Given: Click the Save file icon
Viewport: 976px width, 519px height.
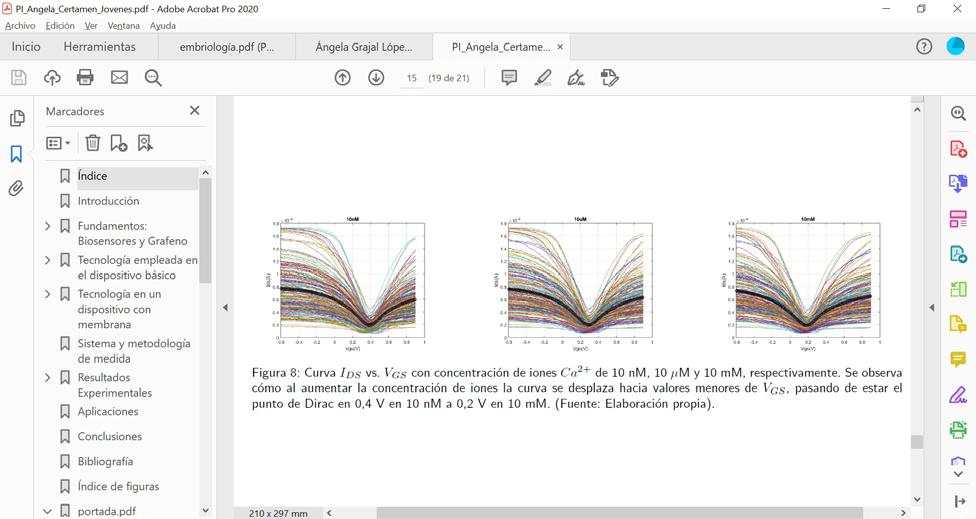Looking at the screenshot, I should pos(19,78).
